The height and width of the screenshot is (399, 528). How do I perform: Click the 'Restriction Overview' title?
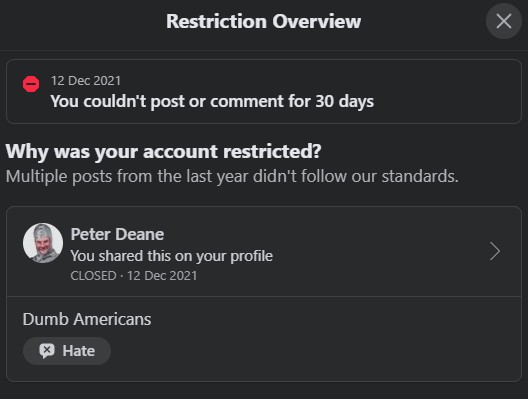pos(264,22)
